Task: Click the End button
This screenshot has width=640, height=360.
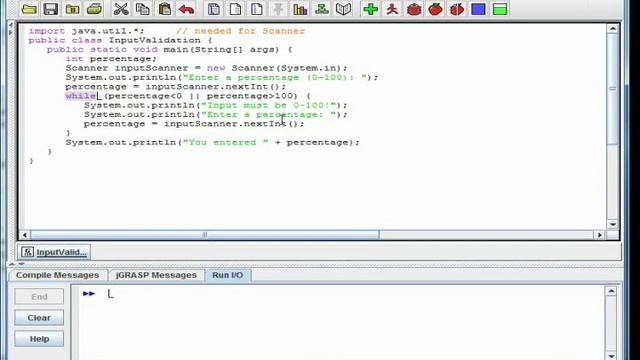Action: (39, 297)
